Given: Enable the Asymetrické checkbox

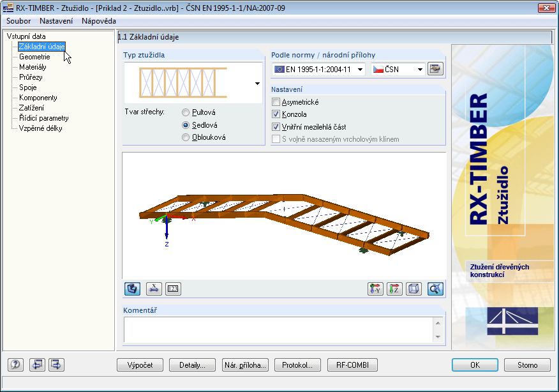Looking at the screenshot, I should pyautogui.click(x=276, y=102).
